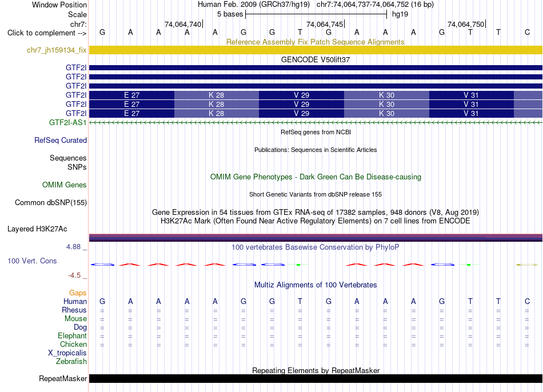Select the Zebrafish species row label
This screenshot has height=392, width=543.
[x=71, y=361]
